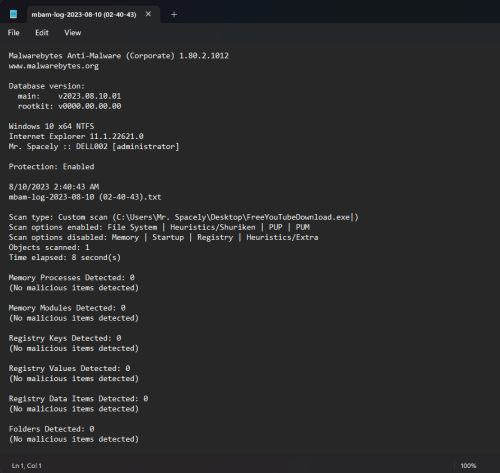
Task: Open the View menu
Action: click(x=73, y=33)
